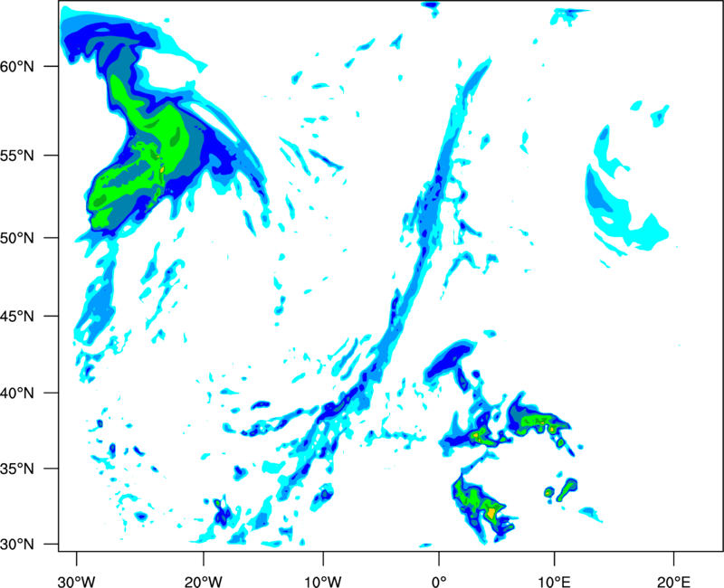Click the 0° longitude label
The width and height of the screenshot is (724, 588).
pos(439,582)
